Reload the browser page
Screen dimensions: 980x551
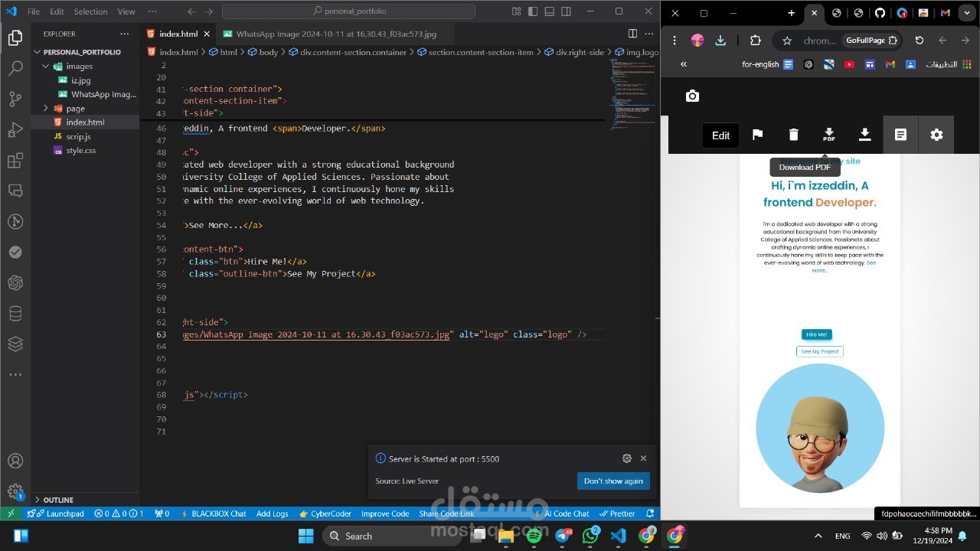(x=919, y=41)
